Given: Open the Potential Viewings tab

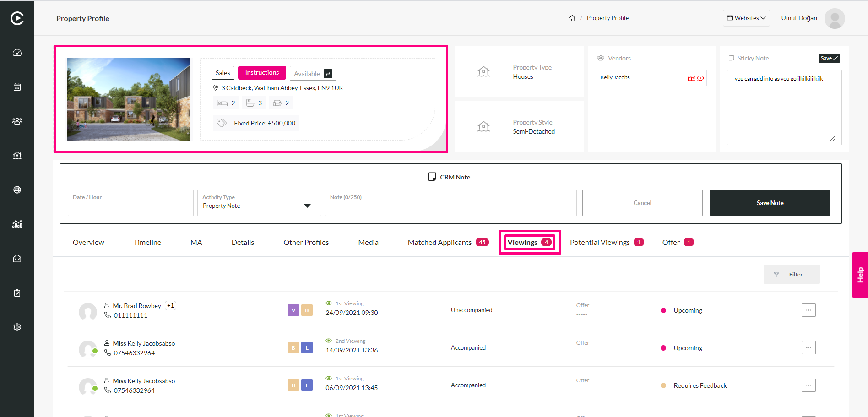Looking at the screenshot, I should click(x=607, y=243).
